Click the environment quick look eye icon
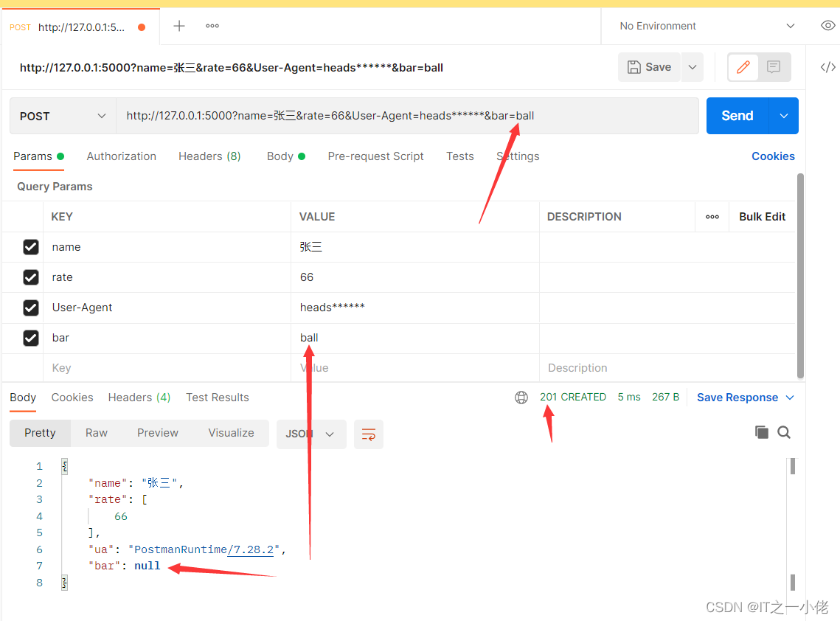840x621 pixels. pyautogui.click(x=827, y=26)
